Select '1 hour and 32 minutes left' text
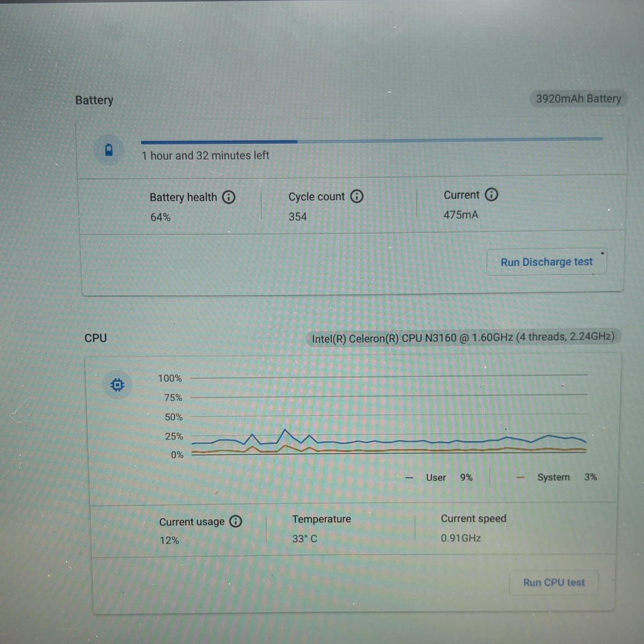This screenshot has height=644, width=644. click(206, 156)
